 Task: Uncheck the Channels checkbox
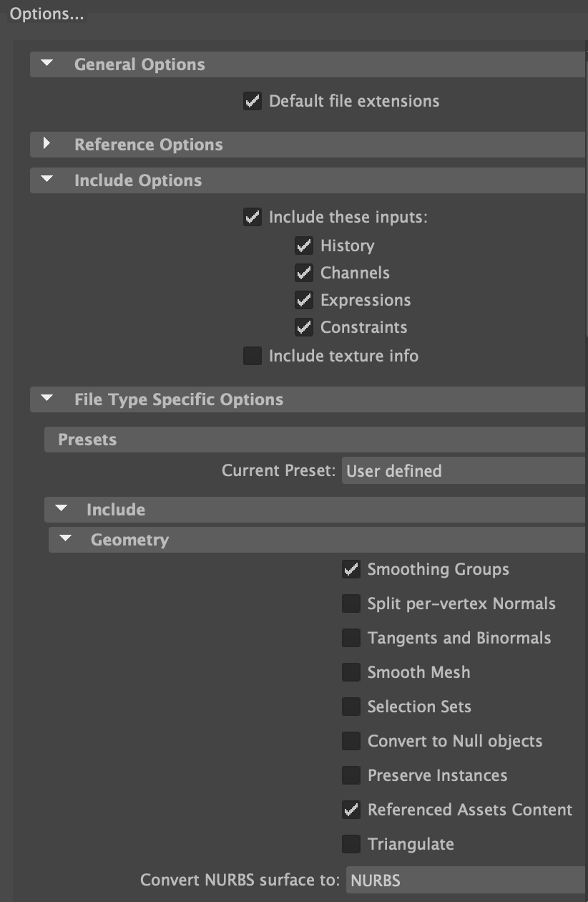(304, 273)
